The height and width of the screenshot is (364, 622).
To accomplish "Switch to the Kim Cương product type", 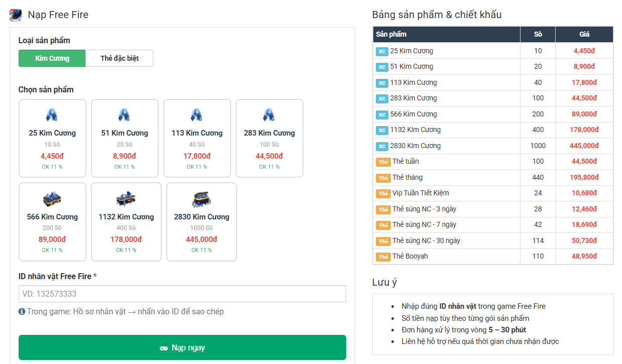I will coord(52,58).
